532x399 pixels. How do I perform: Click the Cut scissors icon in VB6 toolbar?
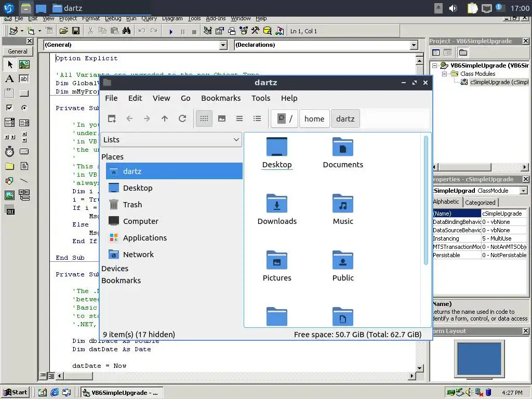coord(90,31)
